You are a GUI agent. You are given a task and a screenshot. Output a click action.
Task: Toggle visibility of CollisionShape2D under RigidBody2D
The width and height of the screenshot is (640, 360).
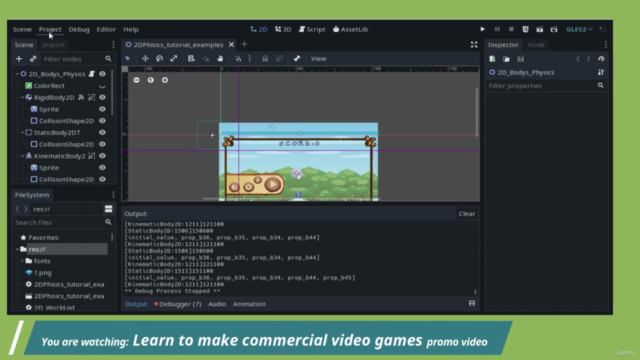click(x=102, y=121)
